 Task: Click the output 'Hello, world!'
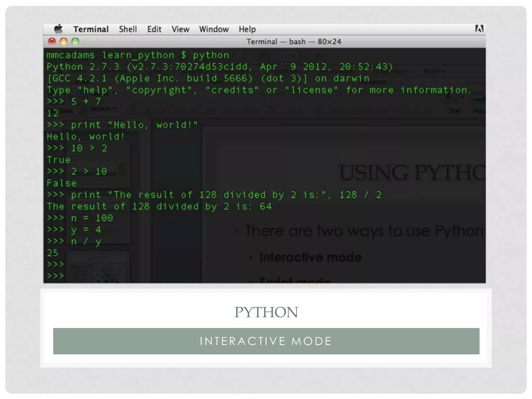[x=86, y=137]
